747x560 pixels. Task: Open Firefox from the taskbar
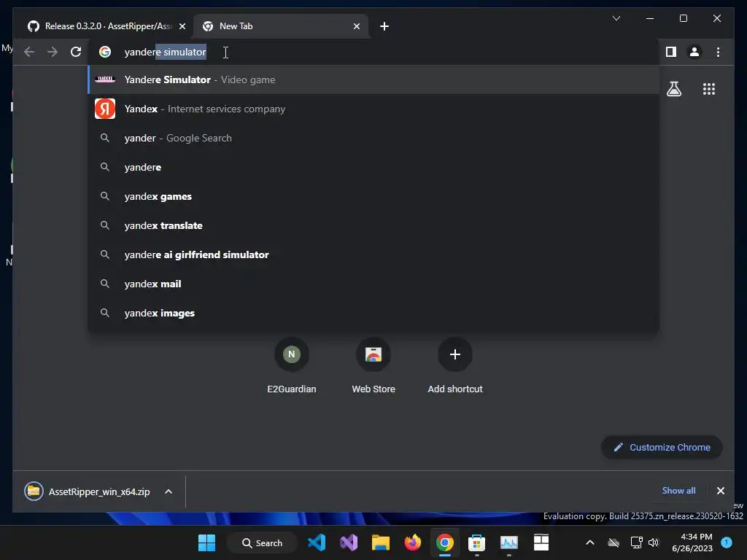coord(413,542)
